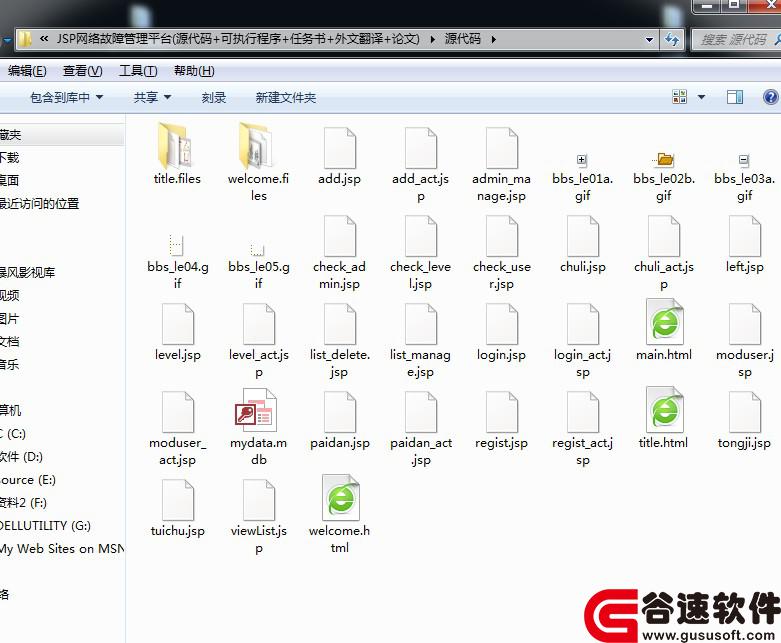Click the 刻录 burn button
Screen dimensions: 781x643
point(214,98)
